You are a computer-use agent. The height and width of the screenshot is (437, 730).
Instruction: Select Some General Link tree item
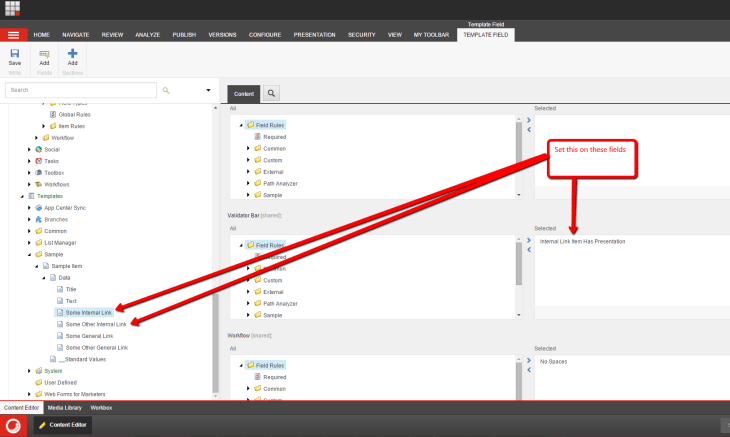point(89,336)
